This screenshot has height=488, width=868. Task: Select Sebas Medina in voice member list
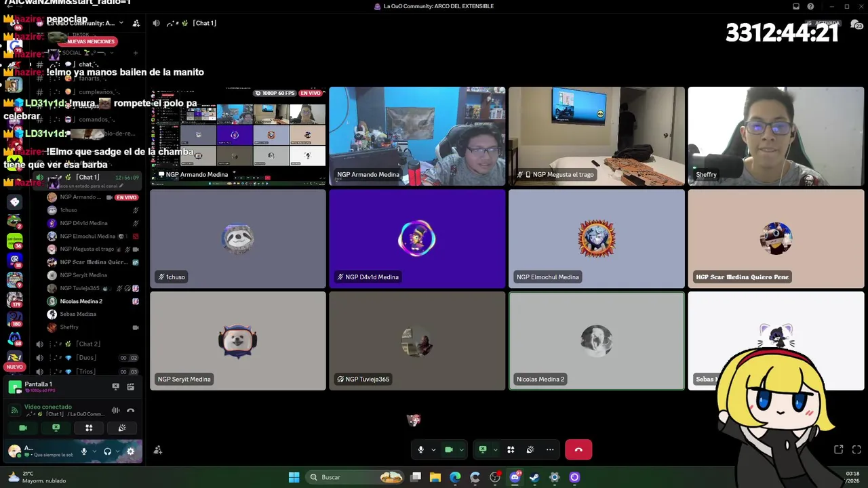click(92, 314)
